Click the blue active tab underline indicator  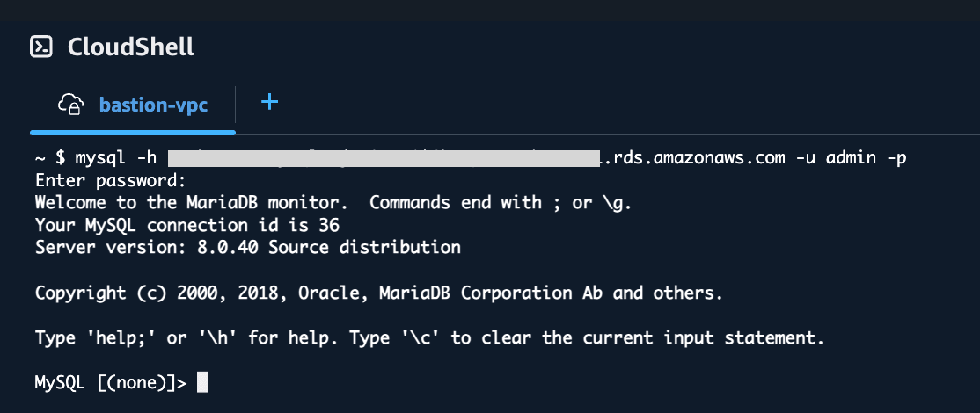tap(133, 133)
